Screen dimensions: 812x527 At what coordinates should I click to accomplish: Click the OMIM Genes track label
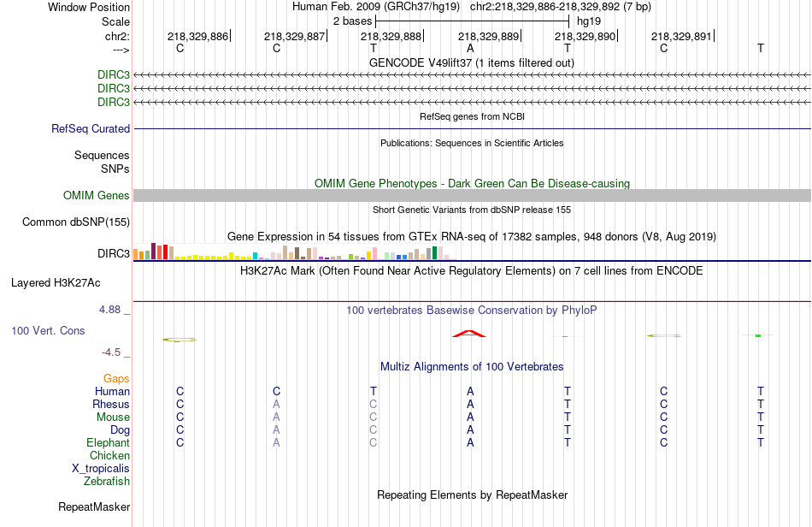tap(97, 195)
